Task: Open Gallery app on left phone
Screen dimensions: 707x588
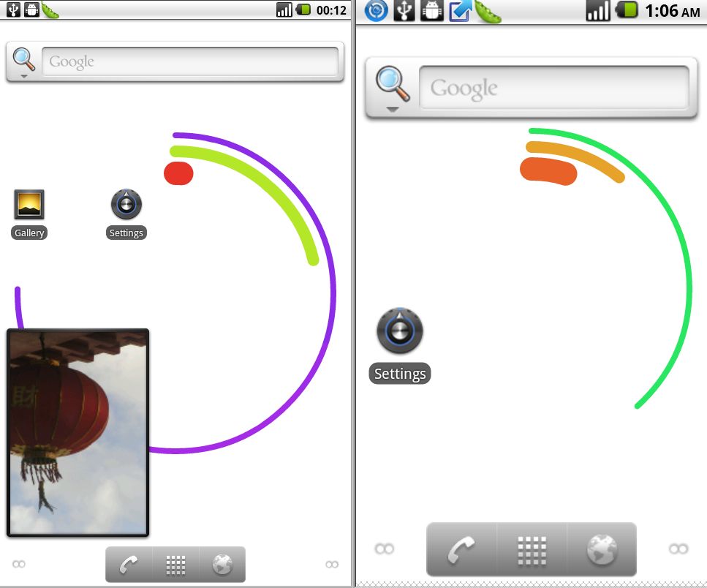Action: pyautogui.click(x=29, y=214)
